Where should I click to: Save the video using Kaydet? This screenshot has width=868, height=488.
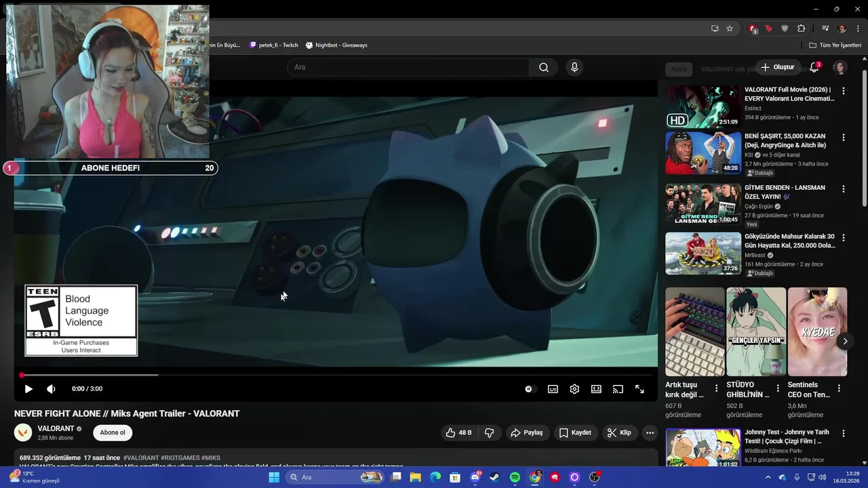click(575, 432)
